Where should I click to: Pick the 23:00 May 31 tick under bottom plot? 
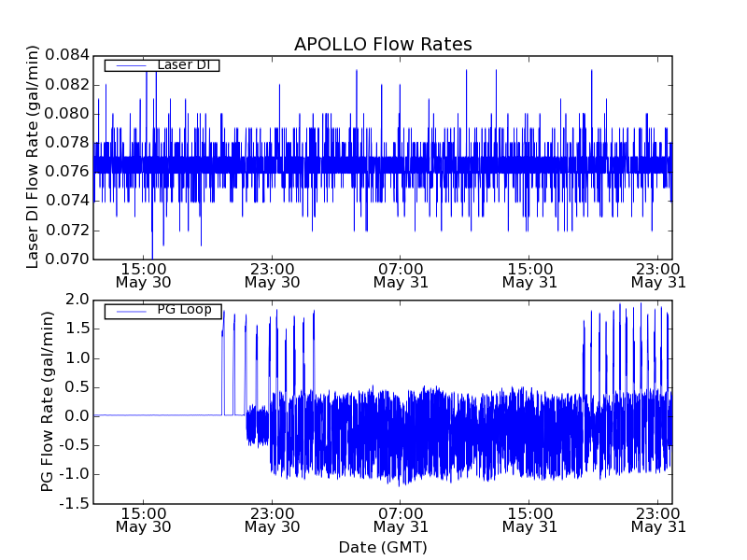pos(658,520)
